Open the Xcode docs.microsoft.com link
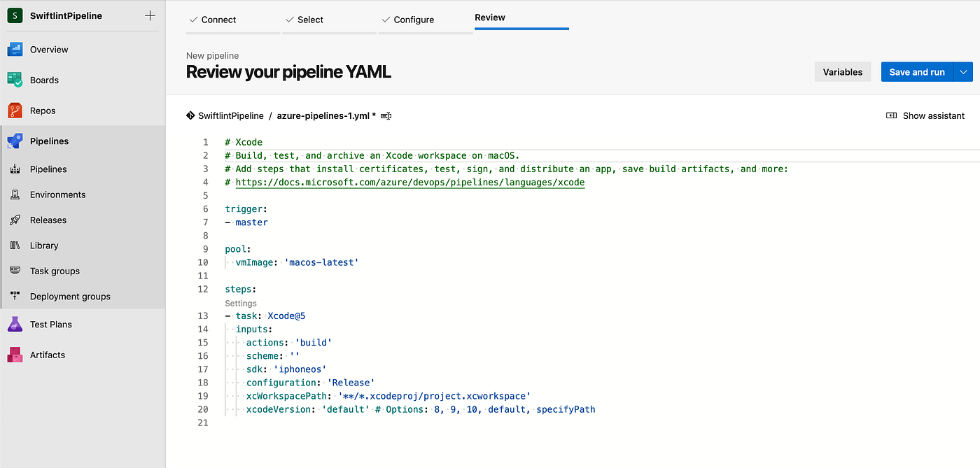 tap(409, 183)
